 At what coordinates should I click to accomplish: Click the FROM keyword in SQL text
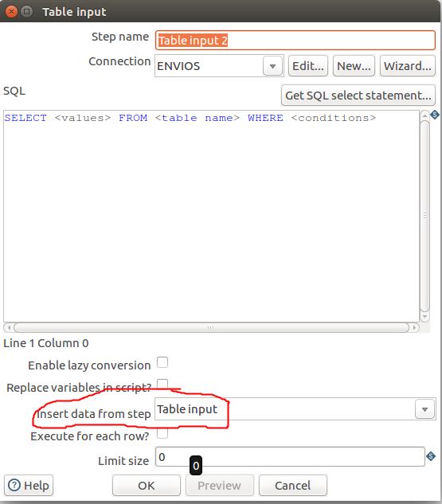point(133,118)
